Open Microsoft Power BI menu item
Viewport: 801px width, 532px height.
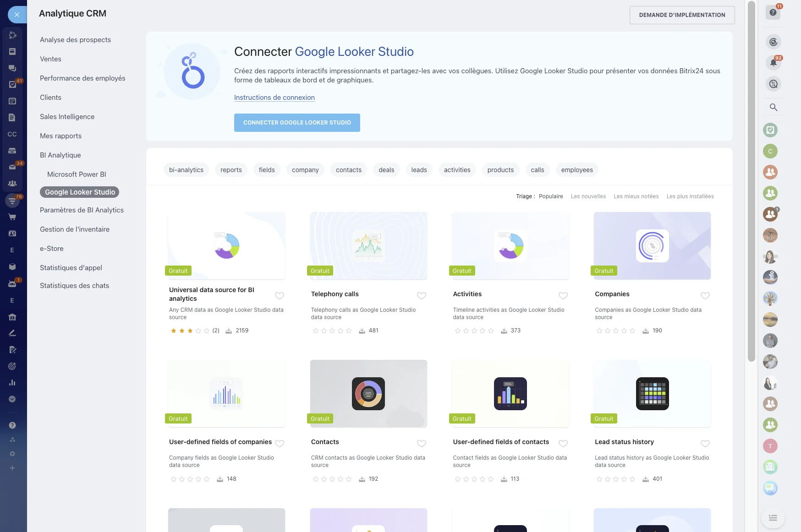(x=77, y=174)
